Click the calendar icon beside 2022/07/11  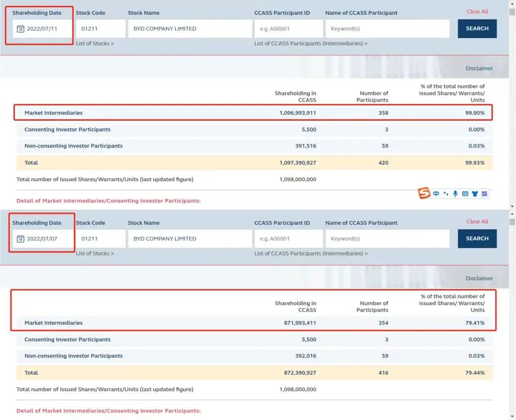coord(21,29)
